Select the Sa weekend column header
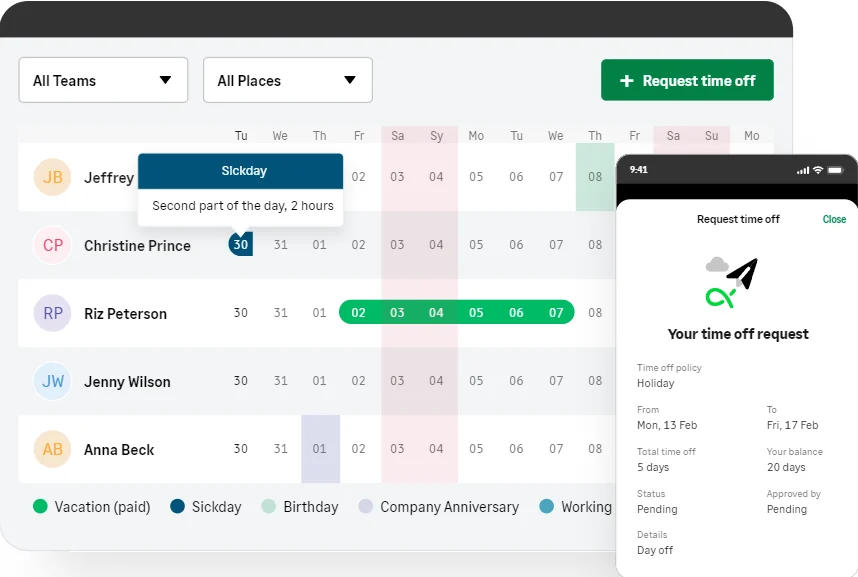 [x=397, y=136]
